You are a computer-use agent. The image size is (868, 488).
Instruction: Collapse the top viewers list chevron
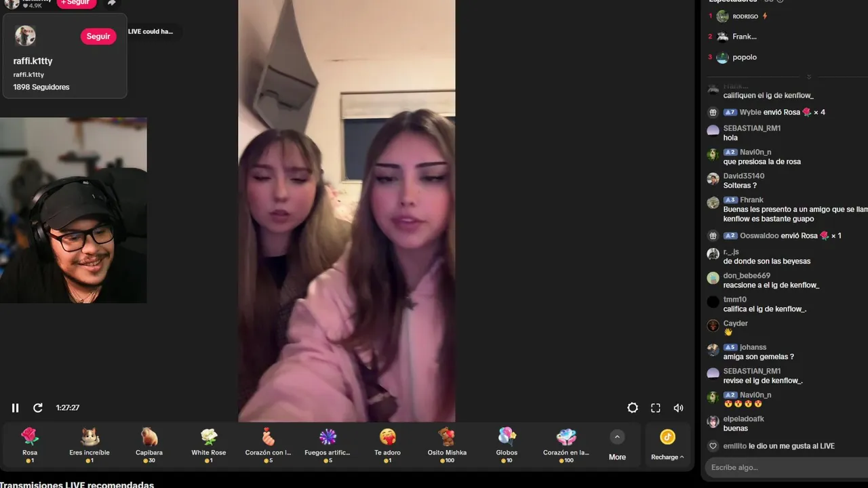coord(808,77)
